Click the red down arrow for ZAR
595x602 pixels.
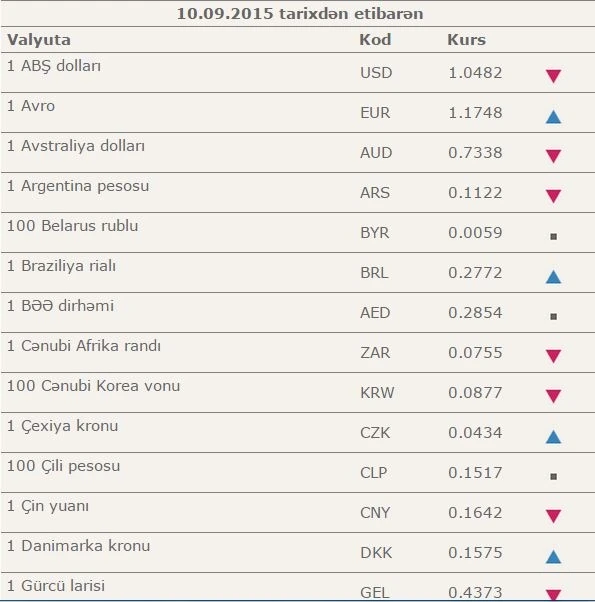tap(553, 356)
